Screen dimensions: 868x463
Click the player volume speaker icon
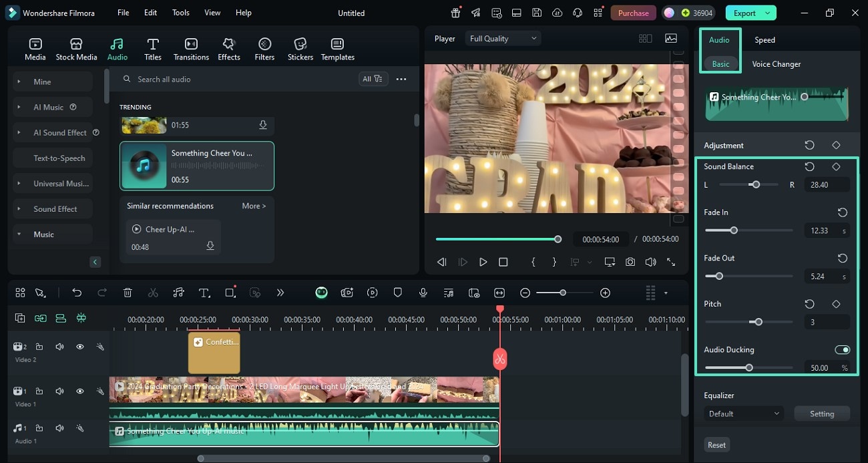(650, 263)
